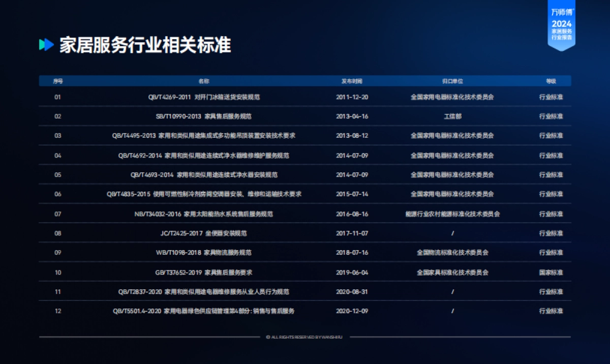
Task: Select the 2015-07-14 release date
Action: (x=352, y=194)
